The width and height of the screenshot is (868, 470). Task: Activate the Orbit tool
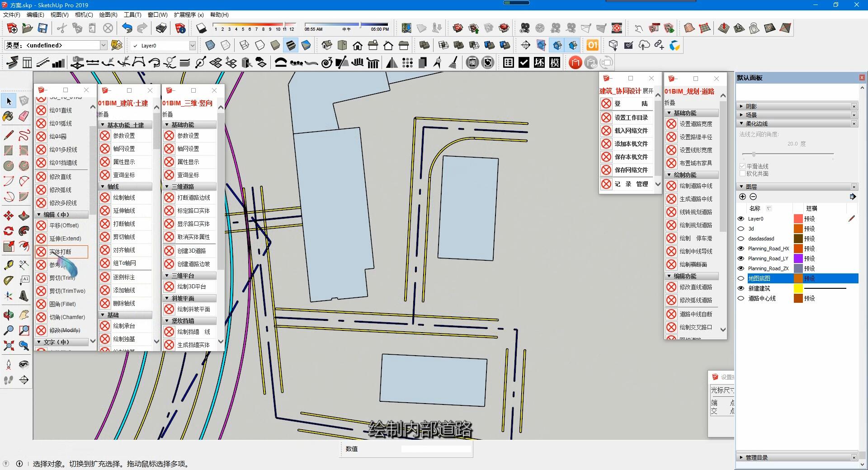click(x=9, y=315)
